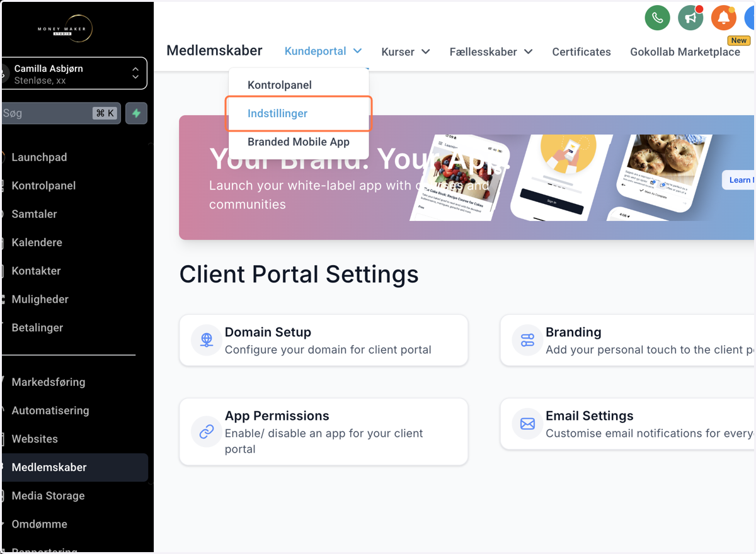Click the Client Portal Settings heading

(299, 274)
